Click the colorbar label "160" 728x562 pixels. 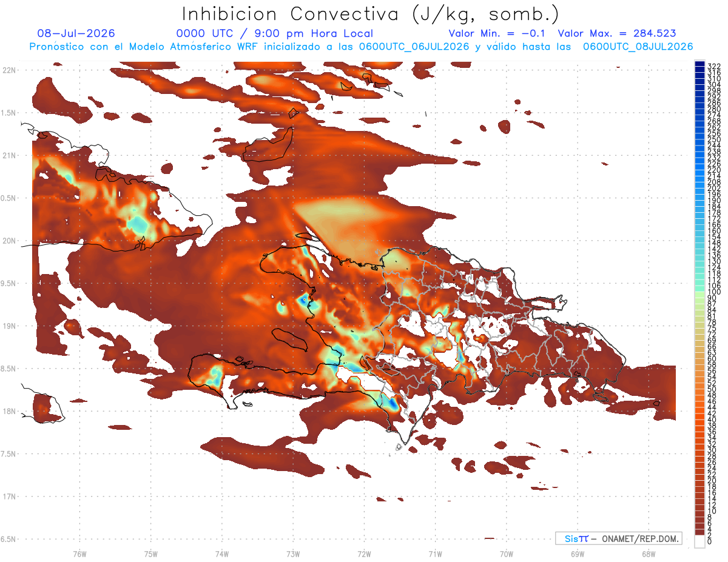[x=714, y=231]
